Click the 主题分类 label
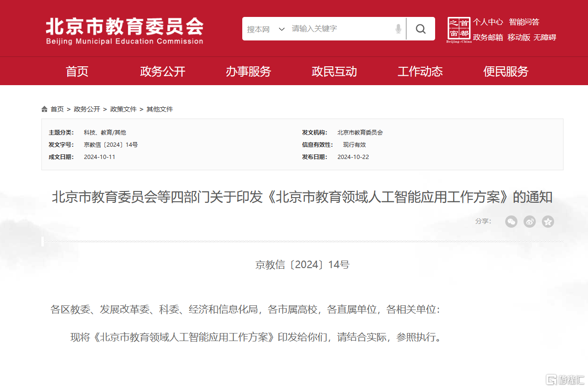This screenshot has width=588, height=389. coord(61,133)
